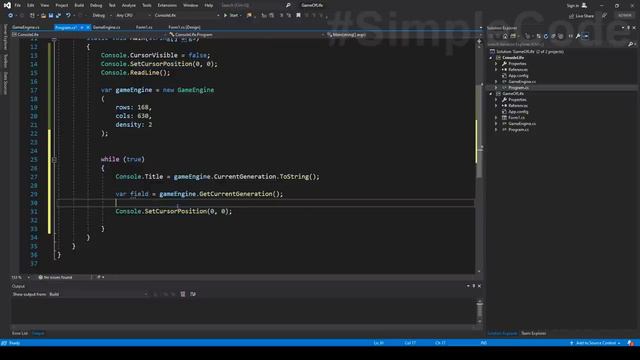Screen dimensions: 640x360
Task: Click the Save All toolbar icon
Action: pos(58,16)
